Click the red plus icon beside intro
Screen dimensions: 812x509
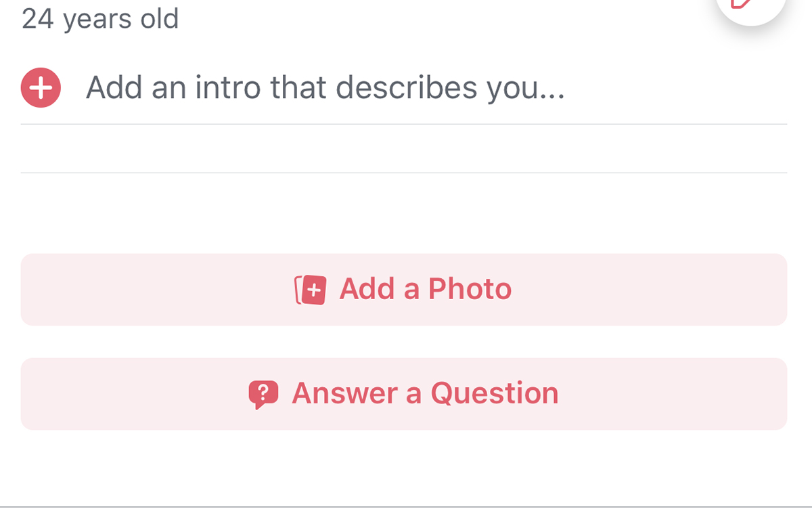coord(41,88)
